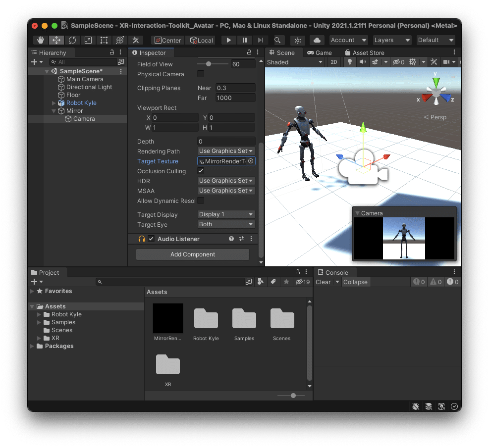Image resolution: width=489 pixels, height=448 pixels.
Task: Select the Scale tool
Action: tap(88, 40)
